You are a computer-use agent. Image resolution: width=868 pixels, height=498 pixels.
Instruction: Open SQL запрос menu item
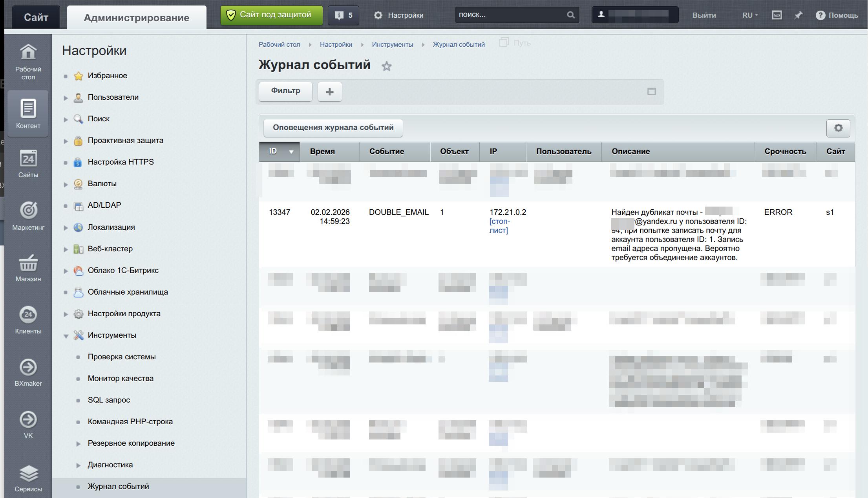coord(109,400)
